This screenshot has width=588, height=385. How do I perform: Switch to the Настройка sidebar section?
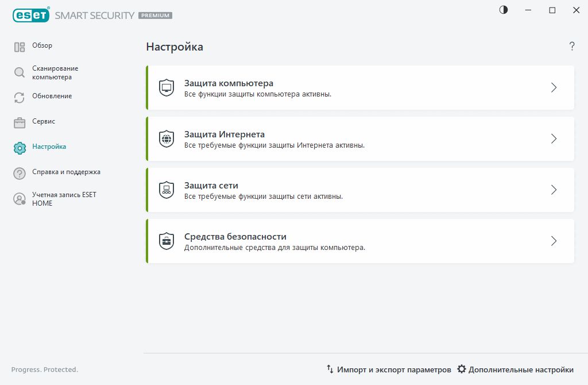49,147
